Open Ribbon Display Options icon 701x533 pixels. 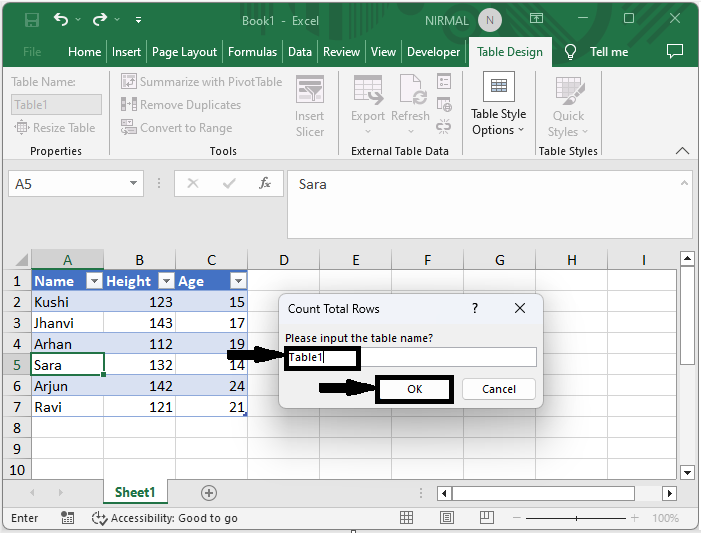point(536,18)
